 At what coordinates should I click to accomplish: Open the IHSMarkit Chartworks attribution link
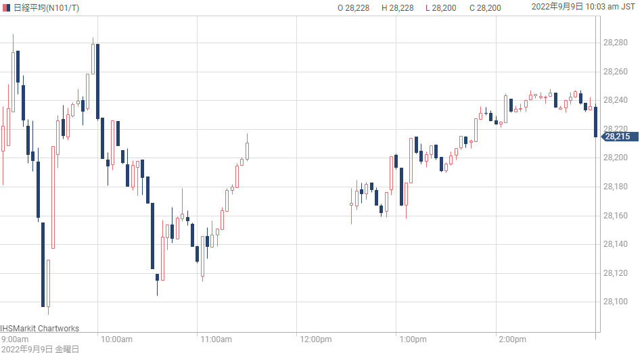click(40, 329)
